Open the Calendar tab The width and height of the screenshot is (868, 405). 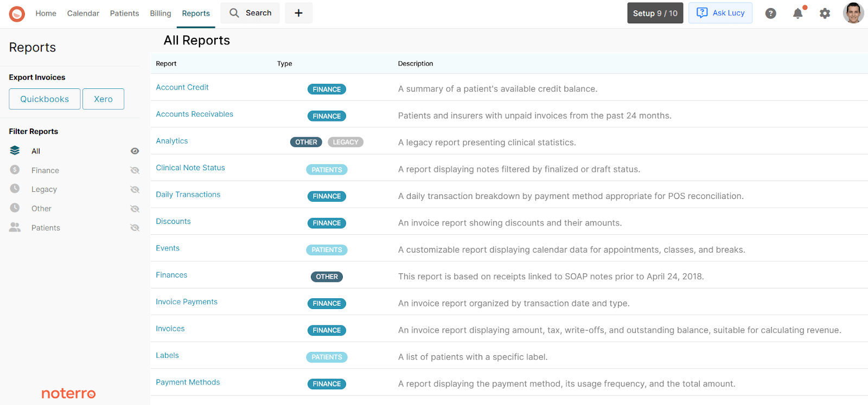click(83, 14)
